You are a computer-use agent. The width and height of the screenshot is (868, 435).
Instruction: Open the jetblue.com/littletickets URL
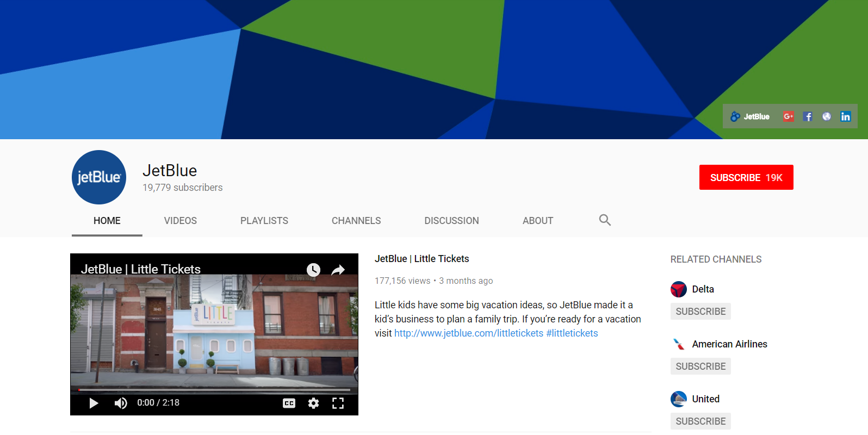pyautogui.click(x=469, y=333)
